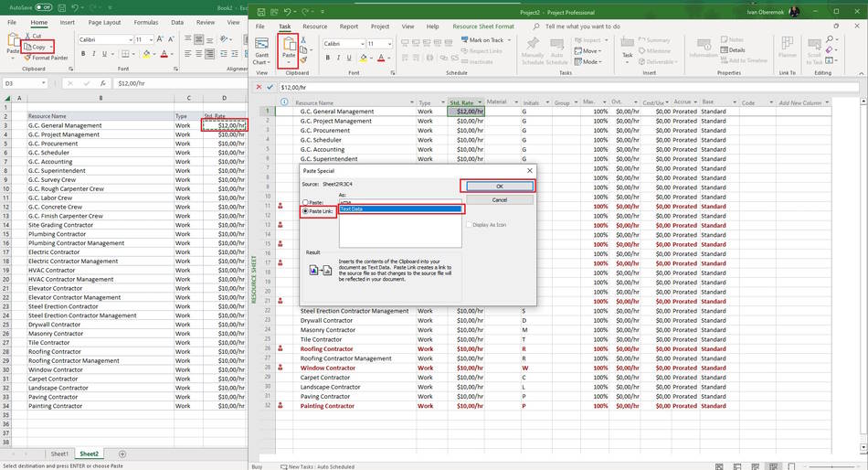
Task: Open Resource Name column filter dropdown
Action: point(412,102)
